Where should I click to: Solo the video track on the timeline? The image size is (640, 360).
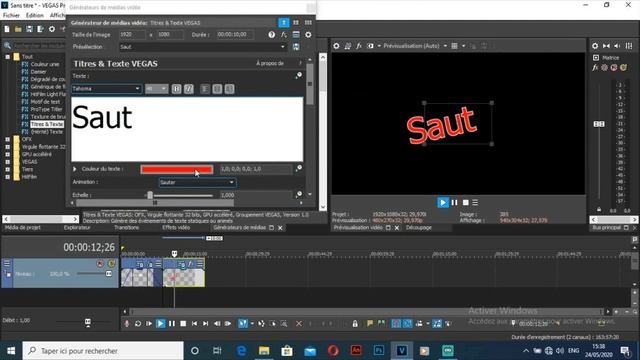pyautogui.click(x=111, y=264)
